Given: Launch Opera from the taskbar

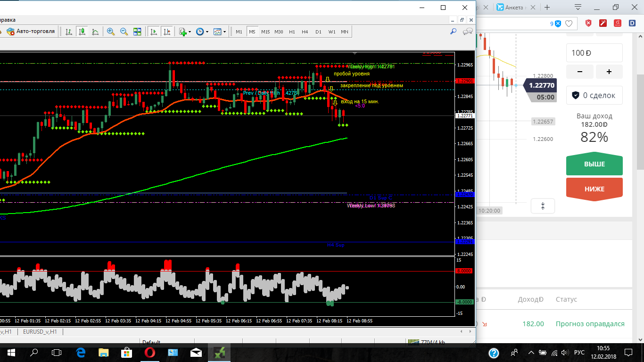Looking at the screenshot, I should coord(150,353).
